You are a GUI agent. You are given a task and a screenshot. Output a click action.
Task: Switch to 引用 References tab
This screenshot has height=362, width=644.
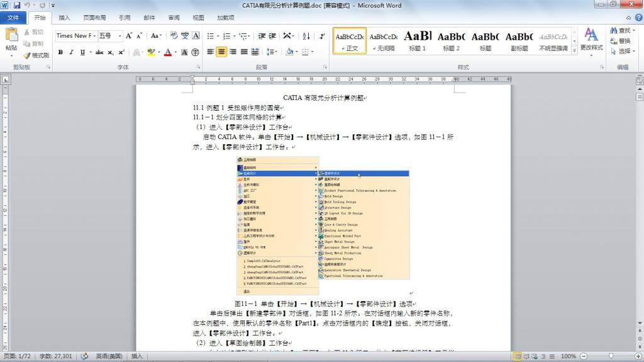point(125,18)
